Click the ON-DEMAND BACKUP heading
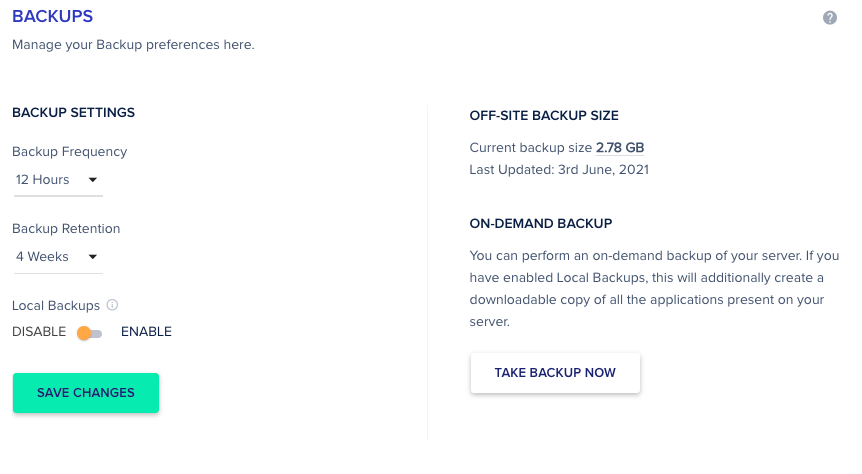This screenshot has width=862, height=474. pyautogui.click(x=540, y=223)
